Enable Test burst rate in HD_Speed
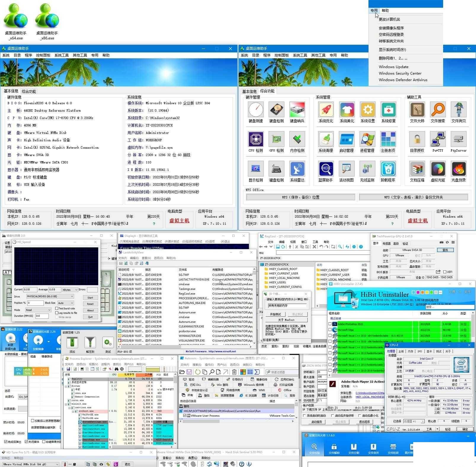 point(57,308)
